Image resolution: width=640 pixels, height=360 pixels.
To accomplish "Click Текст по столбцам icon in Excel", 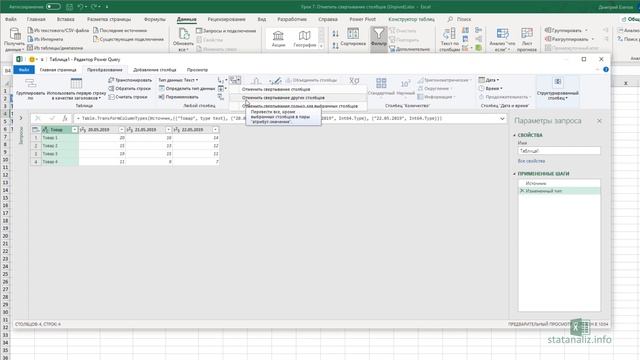I will coord(449,33).
